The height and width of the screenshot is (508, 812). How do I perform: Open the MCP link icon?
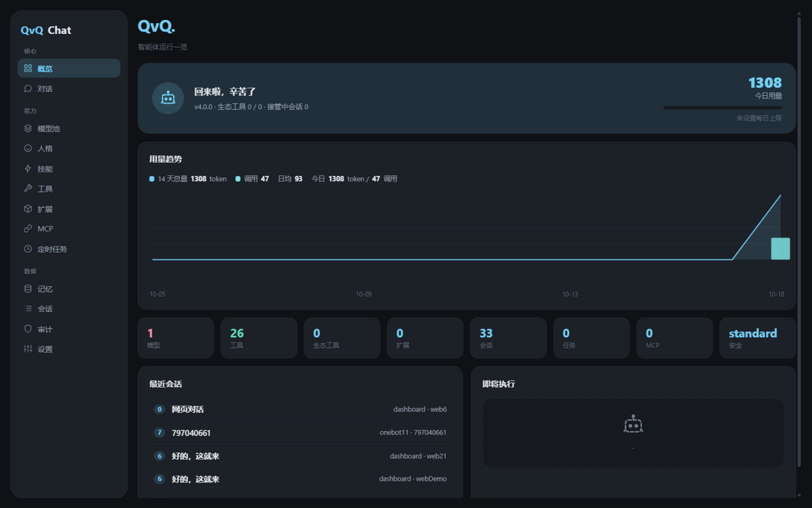point(28,229)
